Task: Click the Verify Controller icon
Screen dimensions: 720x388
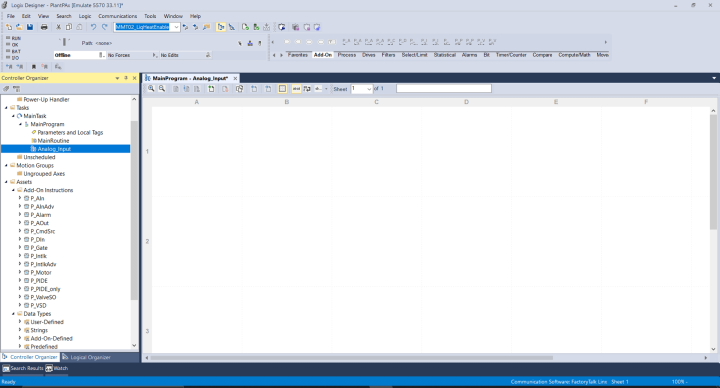Action: (256, 27)
